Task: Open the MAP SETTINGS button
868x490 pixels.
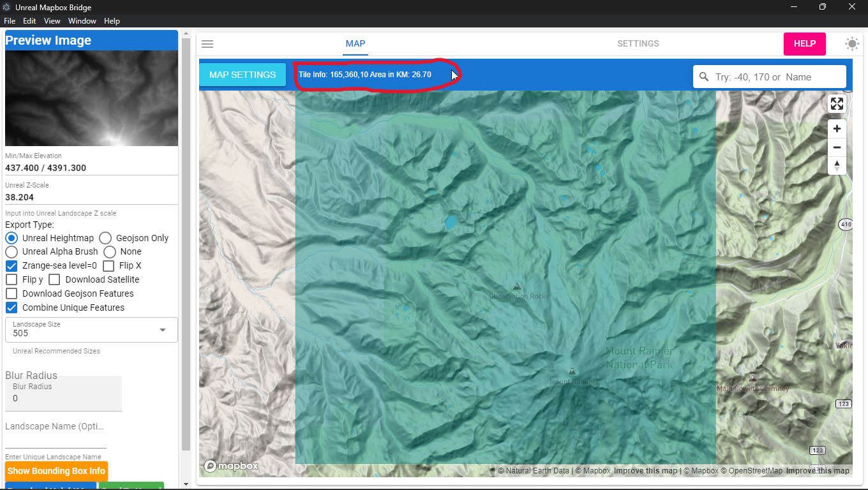Action: coord(243,75)
